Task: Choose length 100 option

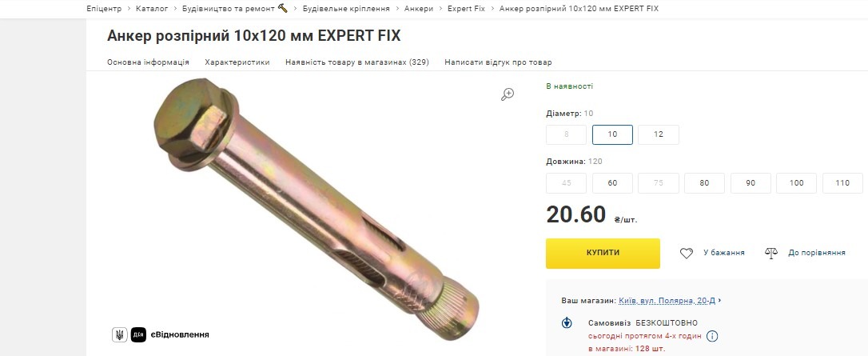Action: pos(796,183)
